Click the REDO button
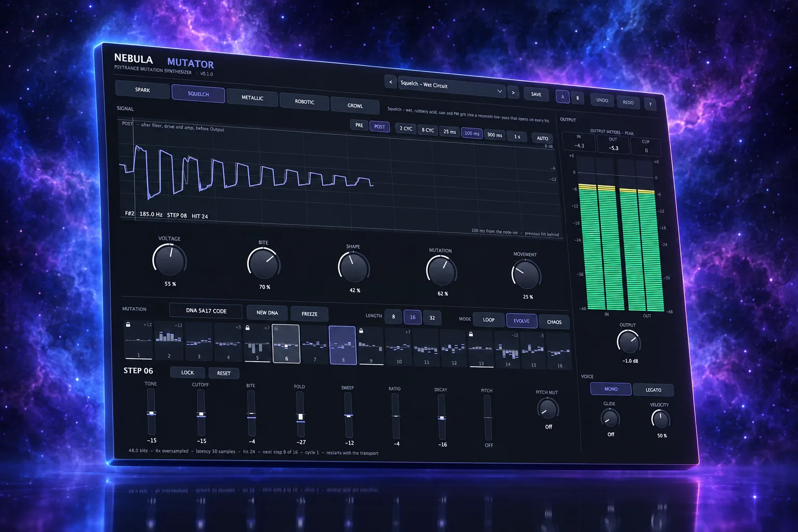This screenshot has height=532, width=798. [628, 102]
